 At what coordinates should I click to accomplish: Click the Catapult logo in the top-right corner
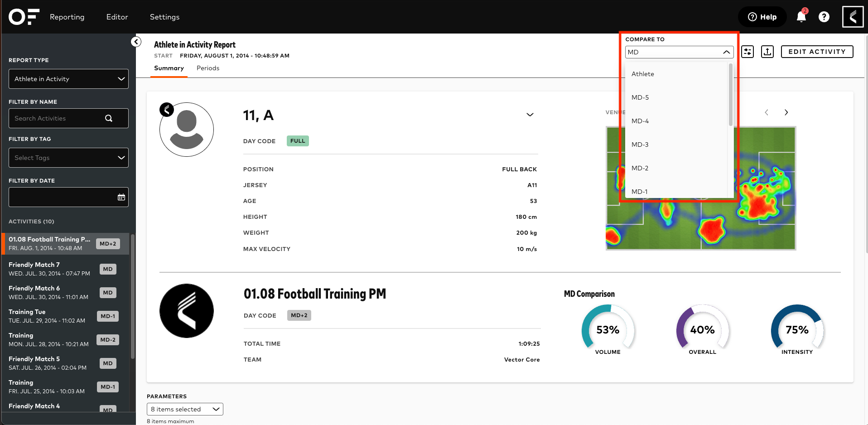(x=853, y=17)
